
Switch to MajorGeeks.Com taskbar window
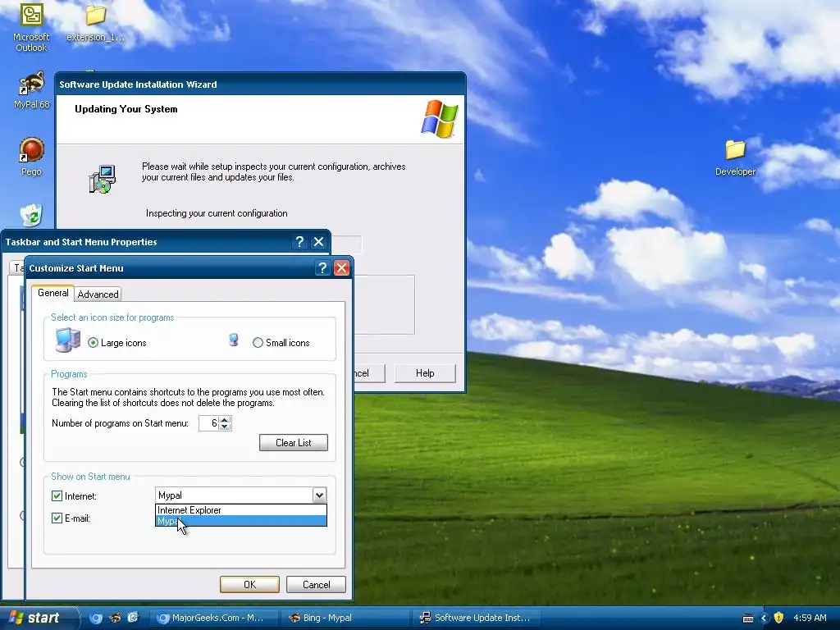(x=214, y=618)
